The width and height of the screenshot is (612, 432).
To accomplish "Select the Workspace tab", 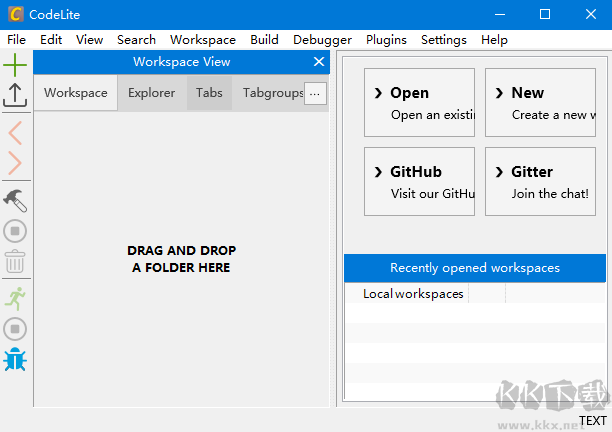I will [x=76, y=93].
